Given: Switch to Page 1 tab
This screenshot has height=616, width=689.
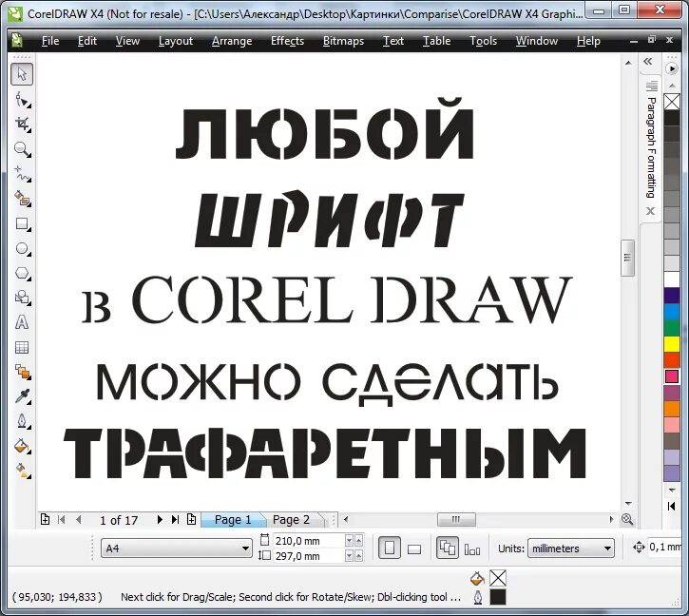Looking at the screenshot, I should pyautogui.click(x=233, y=520).
